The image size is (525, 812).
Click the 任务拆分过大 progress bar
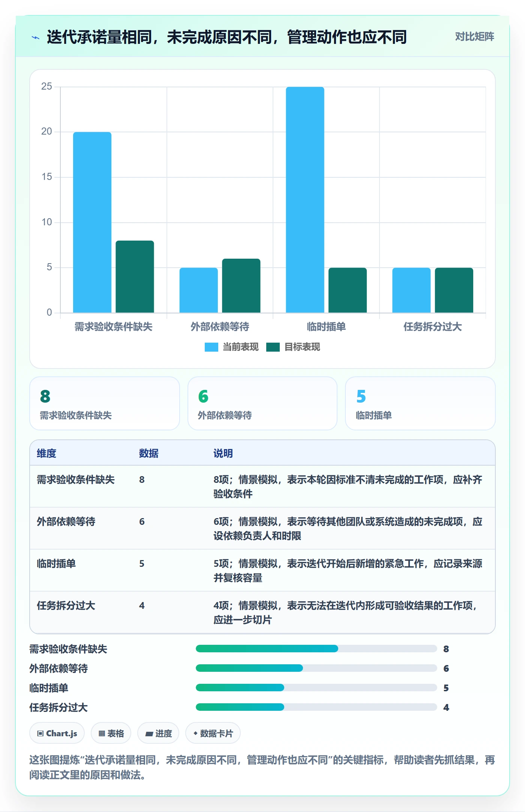[x=316, y=707]
